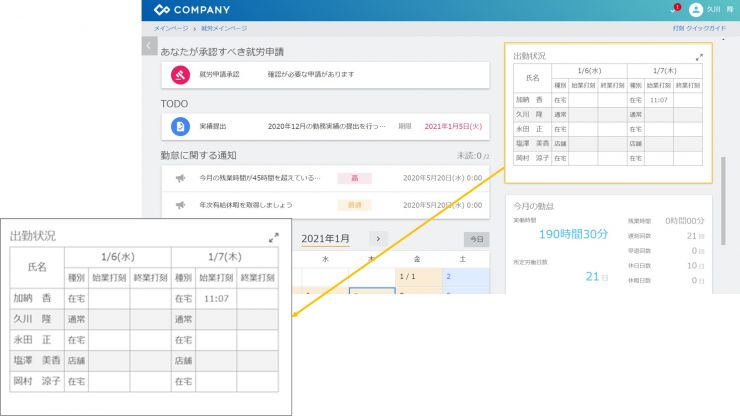Click 未読:0 unread counter
This screenshot has height=416, width=740.
[x=472, y=155]
